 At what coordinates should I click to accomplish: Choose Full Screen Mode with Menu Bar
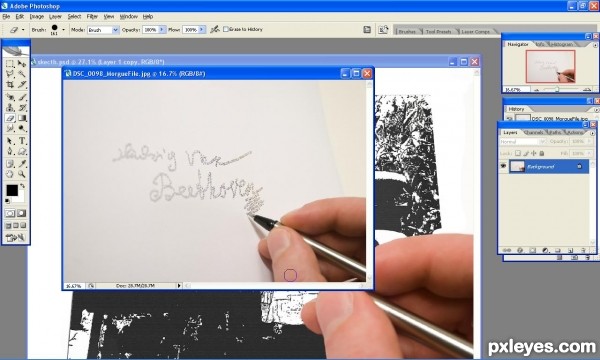click(x=16, y=226)
